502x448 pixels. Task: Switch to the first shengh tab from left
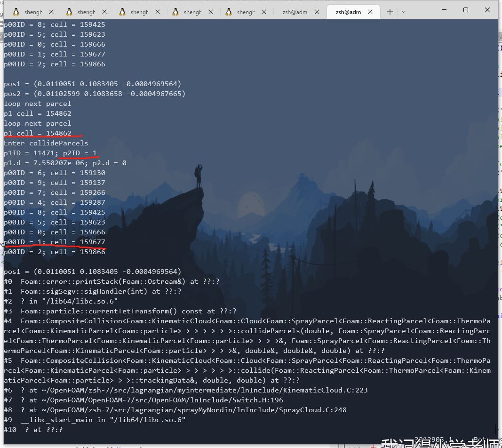pyautogui.click(x=33, y=12)
